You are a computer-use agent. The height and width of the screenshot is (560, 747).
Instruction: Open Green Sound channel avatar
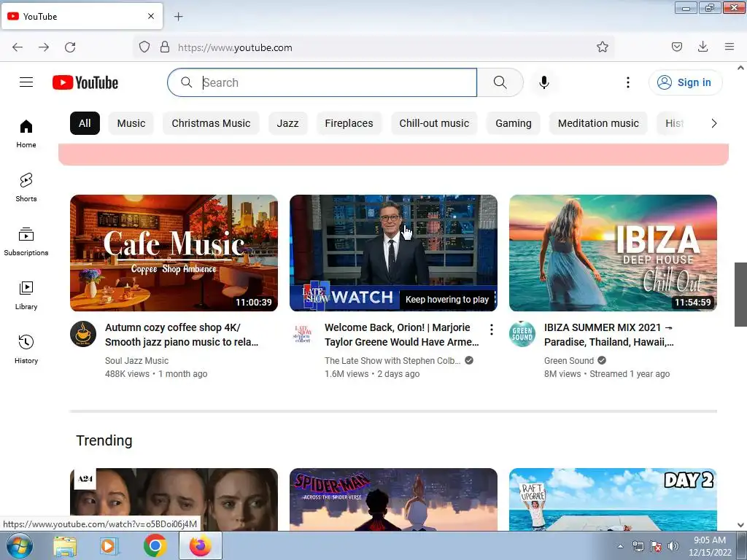point(522,334)
